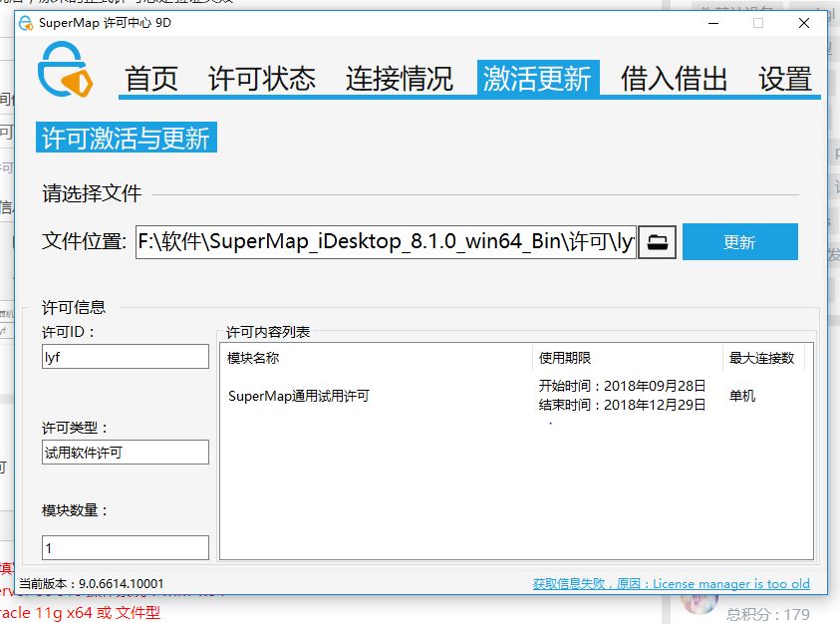Click the 结束时间 2018年12月29日 text
840x624 pixels.
[622, 405]
